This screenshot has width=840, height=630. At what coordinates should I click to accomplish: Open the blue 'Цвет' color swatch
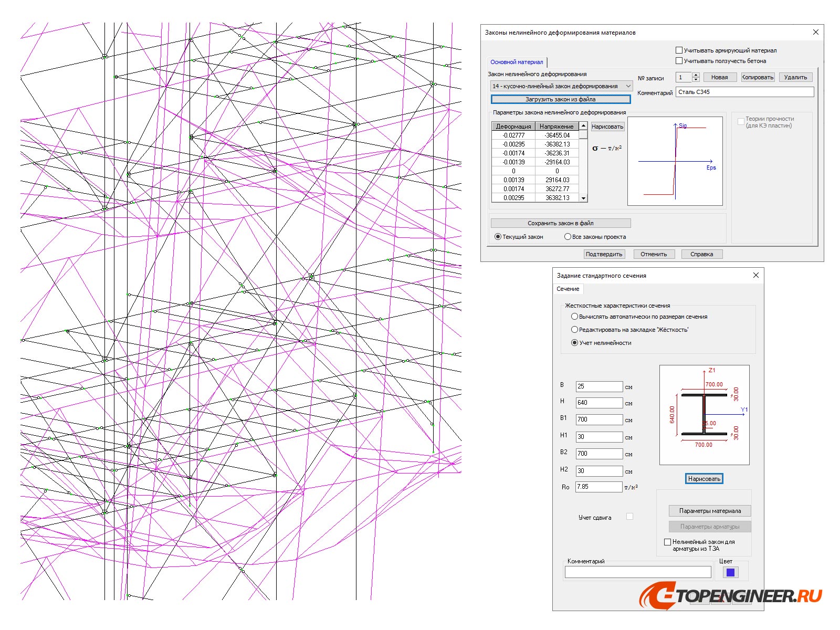pyautogui.click(x=730, y=572)
